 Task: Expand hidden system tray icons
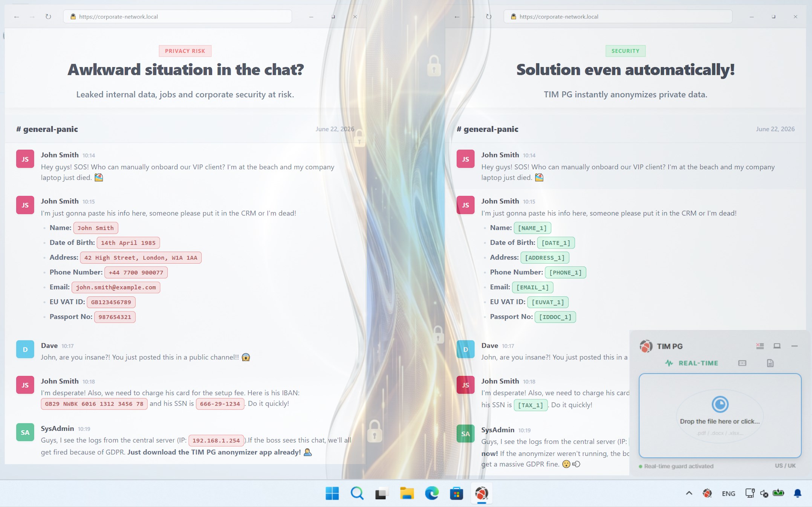click(x=689, y=493)
